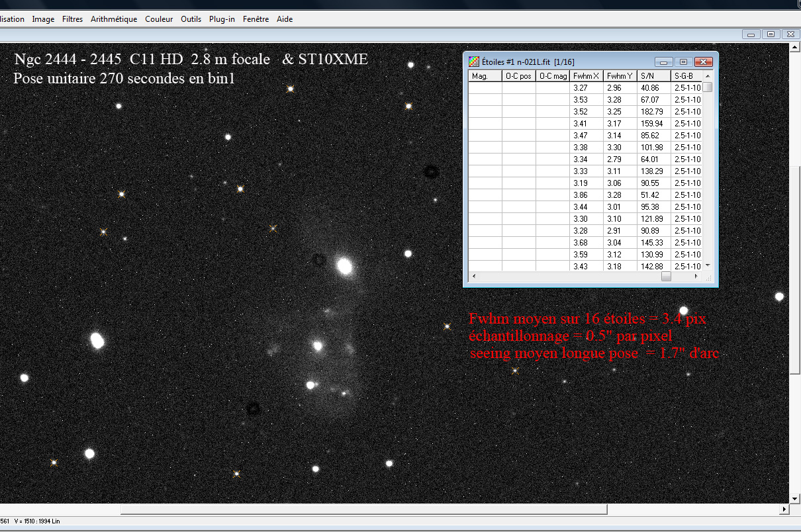Sort by Fwhm X column header
Image resolution: width=801 pixels, height=532 pixels.
pos(587,76)
